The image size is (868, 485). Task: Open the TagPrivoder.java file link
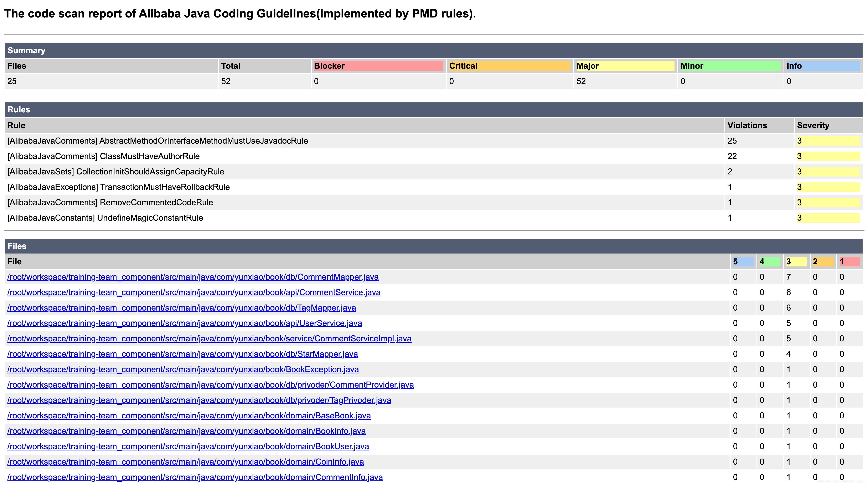coord(199,400)
